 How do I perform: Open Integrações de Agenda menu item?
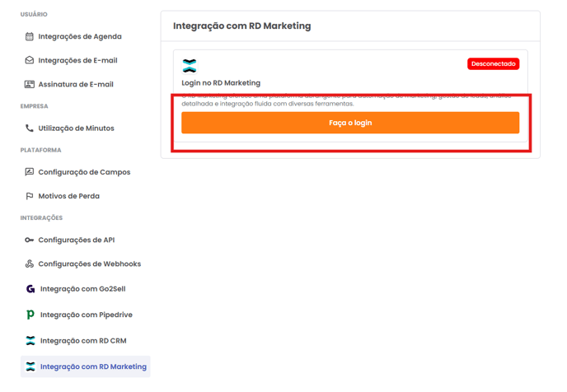pyautogui.click(x=79, y=36)
